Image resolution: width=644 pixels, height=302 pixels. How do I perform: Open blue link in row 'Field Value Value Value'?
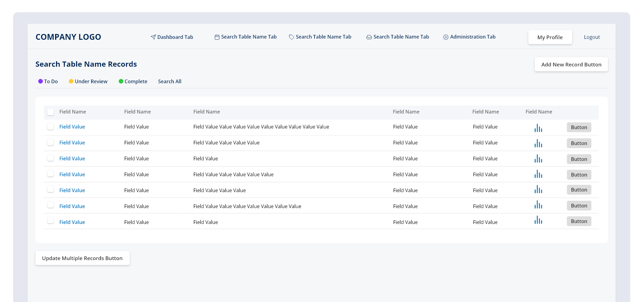coord(72,190)
